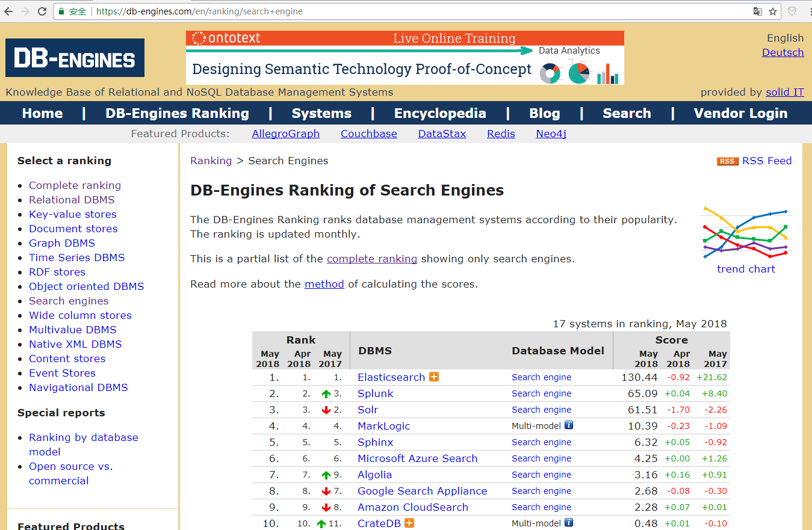Click the green up arrow in Algolia row
Screen dimensions: 812x530
click(326, 475)
